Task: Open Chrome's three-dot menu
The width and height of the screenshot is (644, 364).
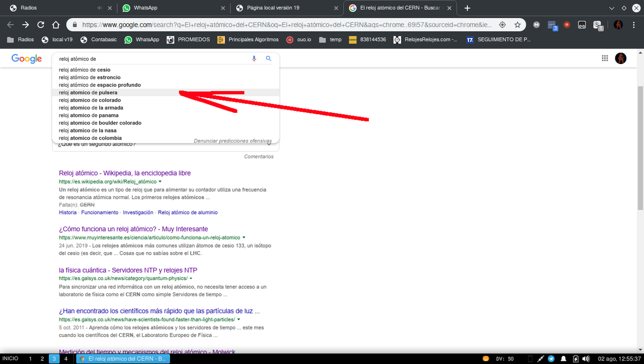Action: pos(633,25)
